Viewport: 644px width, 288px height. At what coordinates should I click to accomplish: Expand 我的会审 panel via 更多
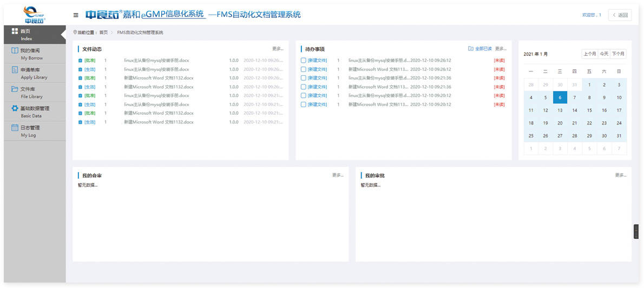point(337,175)
